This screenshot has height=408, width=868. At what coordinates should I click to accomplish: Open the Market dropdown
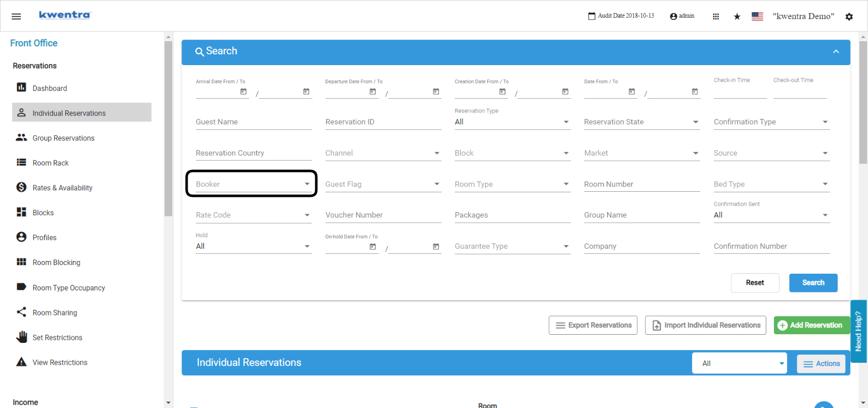coord(642,153)
